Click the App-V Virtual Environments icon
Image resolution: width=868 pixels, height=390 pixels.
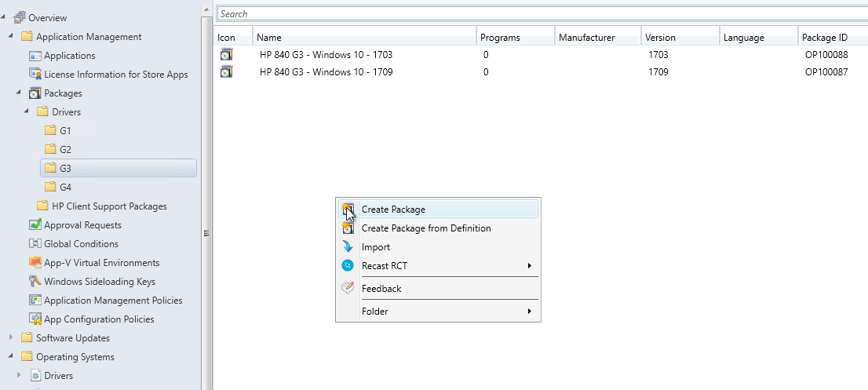[35, 263]
